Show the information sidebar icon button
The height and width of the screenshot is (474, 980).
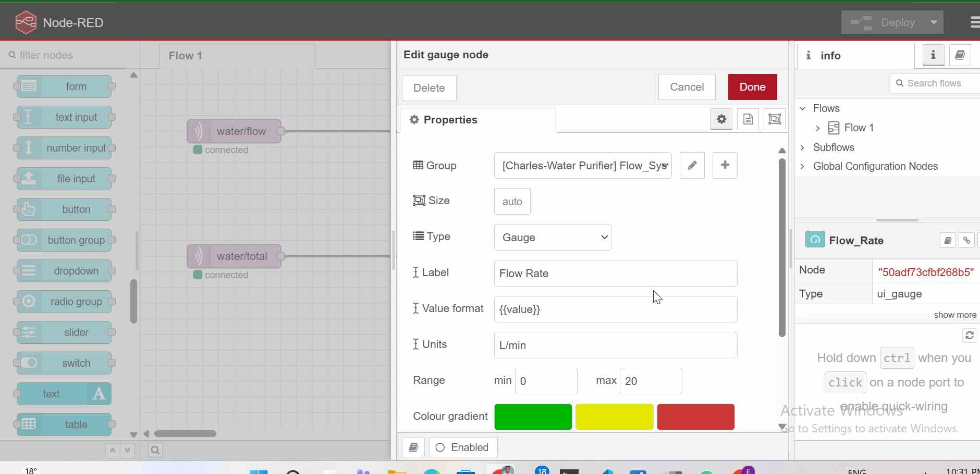(933, 55)
